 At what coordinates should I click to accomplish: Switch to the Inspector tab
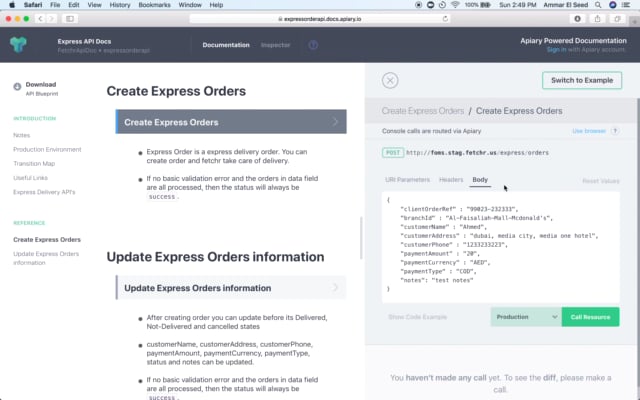click(276, 45)
